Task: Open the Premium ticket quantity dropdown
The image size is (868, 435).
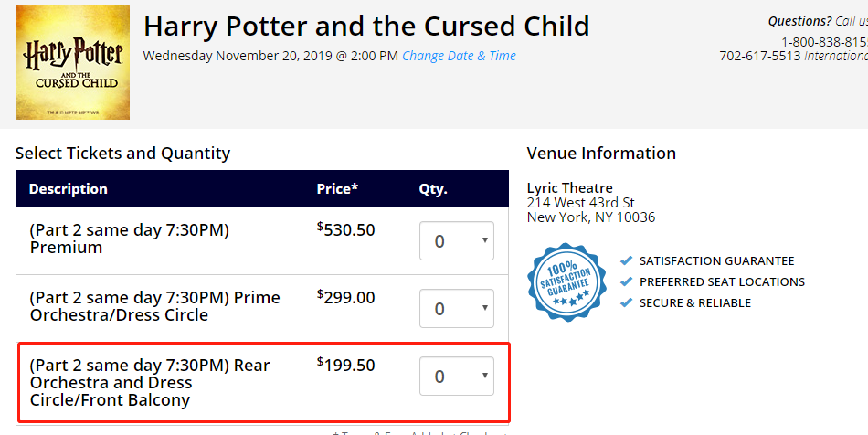Action: [457, 240]
